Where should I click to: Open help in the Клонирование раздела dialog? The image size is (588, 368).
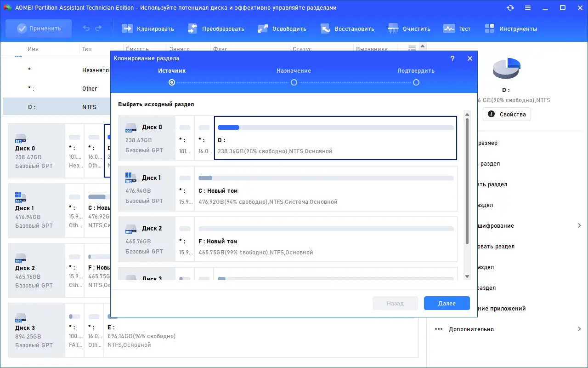(452, 58)
